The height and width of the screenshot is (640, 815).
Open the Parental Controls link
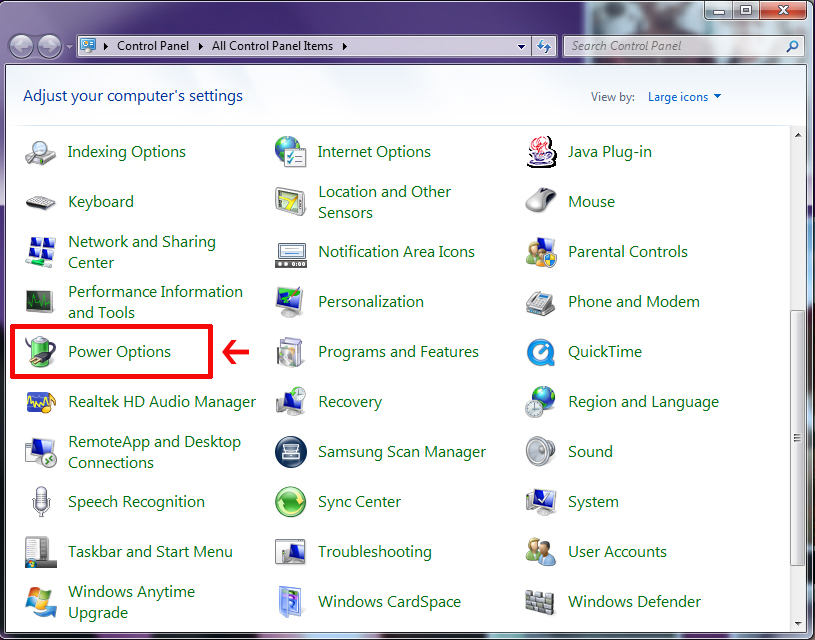click(x=628, y=252)
